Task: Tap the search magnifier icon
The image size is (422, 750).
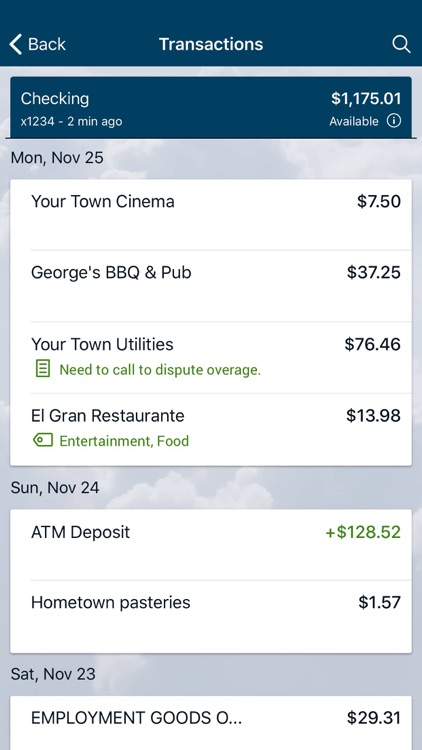Action: 401,44
